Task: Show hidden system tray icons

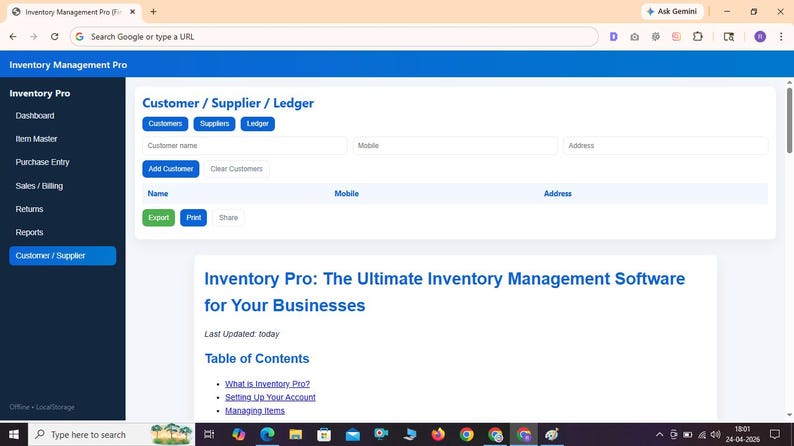Action: (x=659, y=434)
